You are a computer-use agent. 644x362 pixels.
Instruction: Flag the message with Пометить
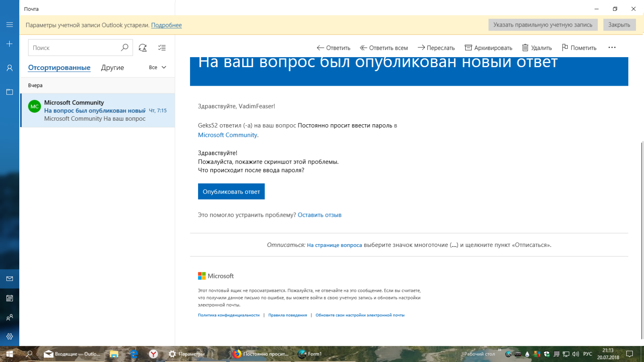coord(579,48)
